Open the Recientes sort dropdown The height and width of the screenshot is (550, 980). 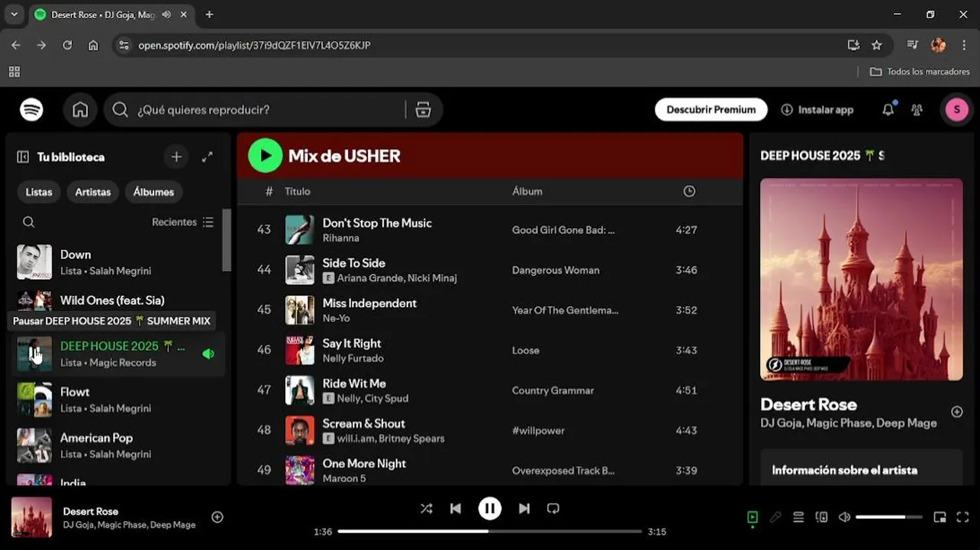[x=183, y=222]
